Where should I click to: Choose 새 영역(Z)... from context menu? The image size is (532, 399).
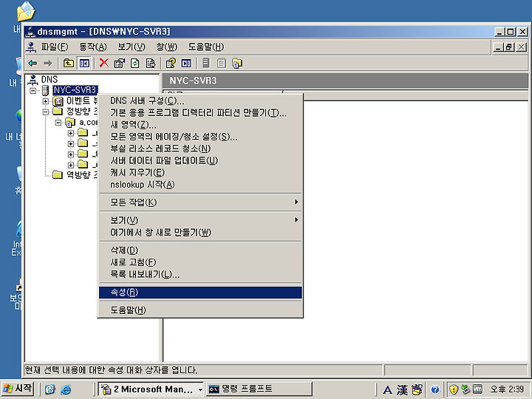tap(200, 125)
